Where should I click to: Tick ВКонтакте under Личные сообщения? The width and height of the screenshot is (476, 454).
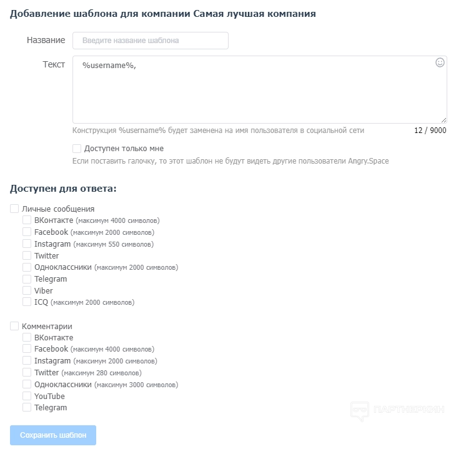[x=27, y=220]
